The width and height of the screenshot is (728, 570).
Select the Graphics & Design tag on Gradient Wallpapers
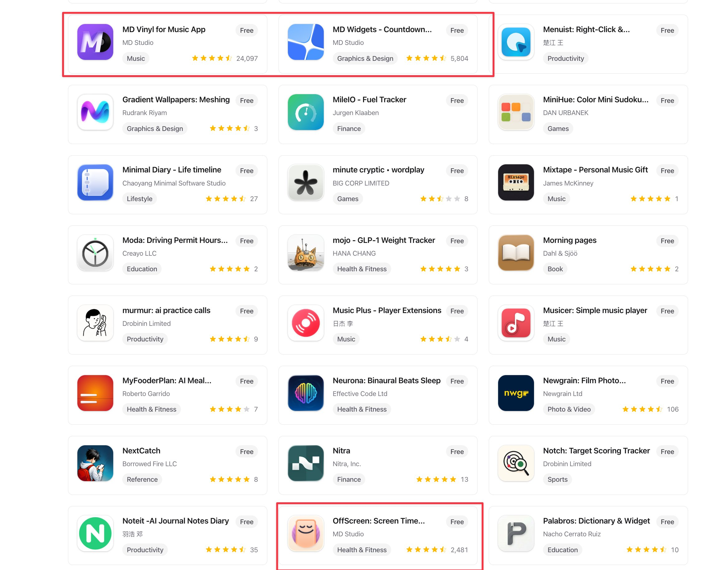click(155, 128)
